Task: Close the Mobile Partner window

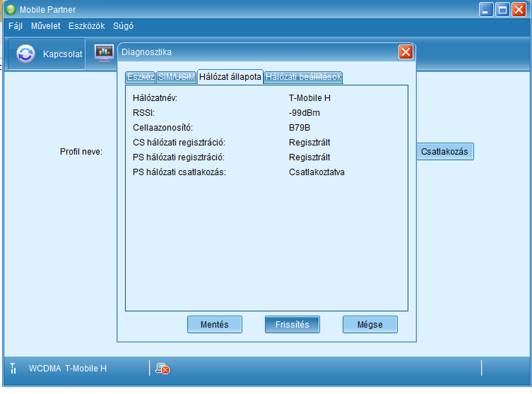Action: coord(519,10)
